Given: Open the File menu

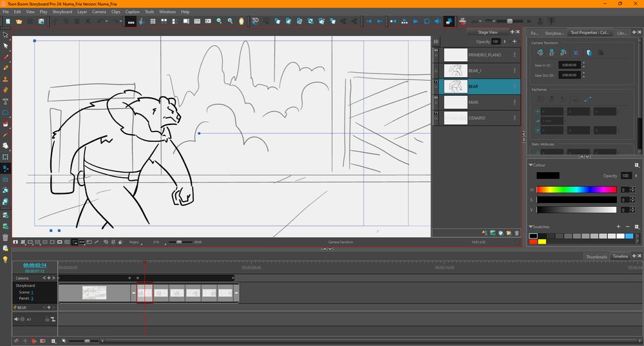Looking at the screenshot, I should [x=6, y=12].
